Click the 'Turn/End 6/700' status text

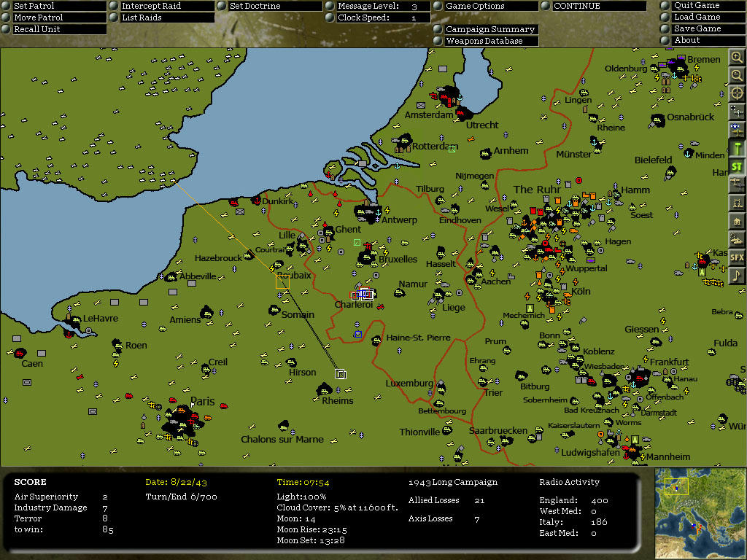[x=181, y=497]
